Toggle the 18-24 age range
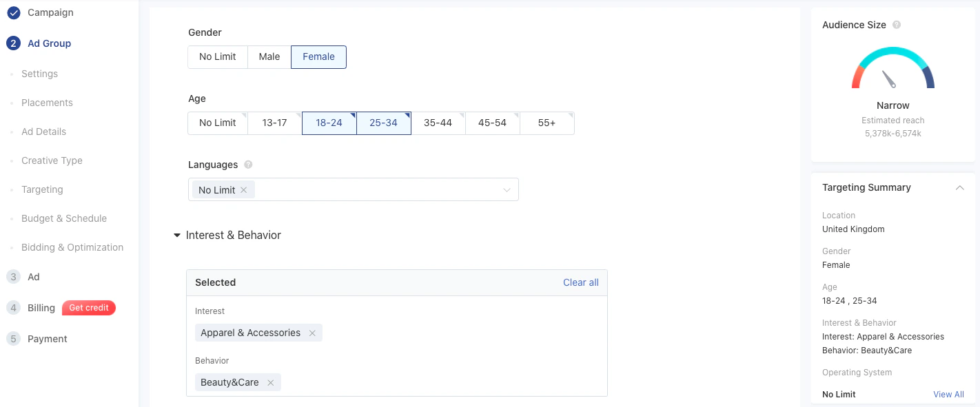The width and height of the screenshot is (980, 407). point(329,123)
